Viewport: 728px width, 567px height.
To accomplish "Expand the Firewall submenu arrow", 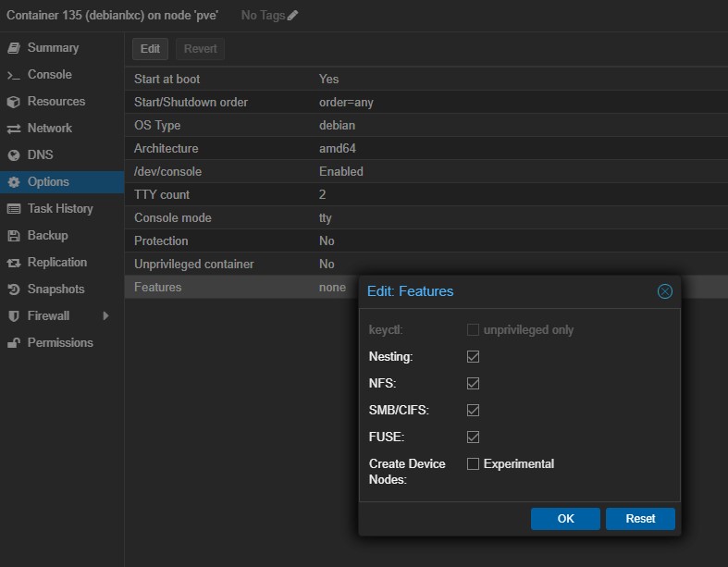I will (105, 316).
